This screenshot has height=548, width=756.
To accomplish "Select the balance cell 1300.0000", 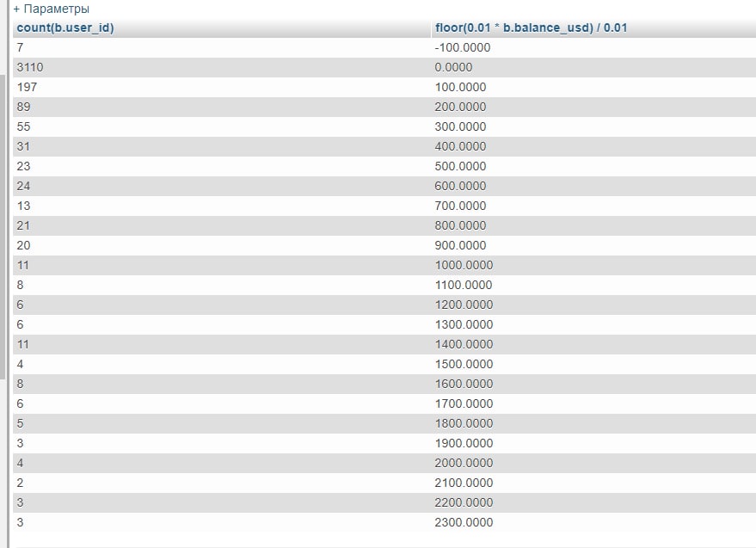I will tap(593, 324).
